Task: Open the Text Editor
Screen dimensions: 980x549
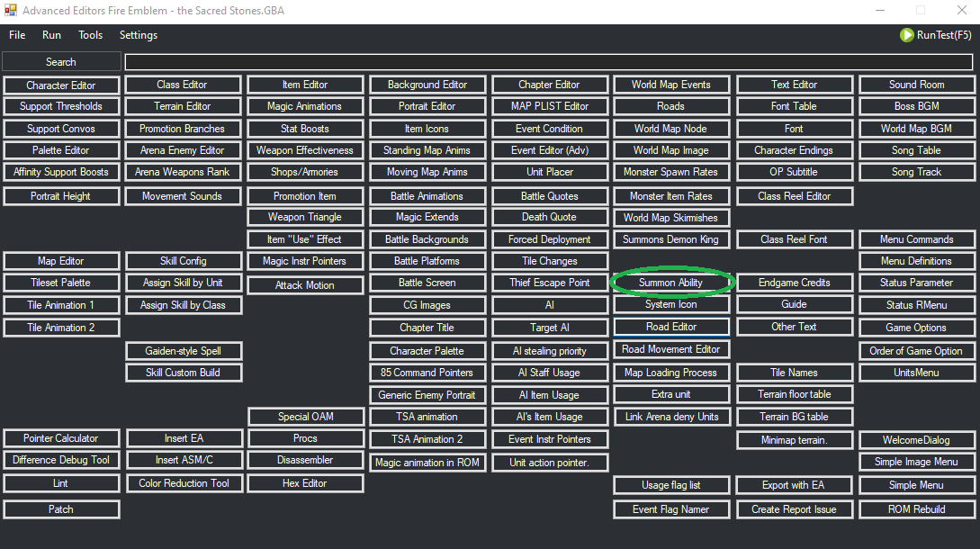Action: tap(794, 85)
